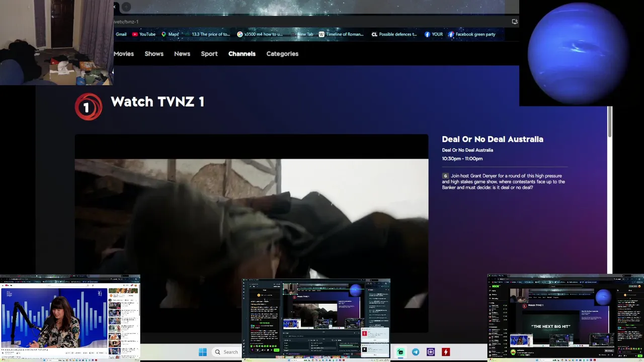Open the Facebook 'YOUR' bookmark
The width and height of the screenshot is (644, 362).
coord(434,34)
